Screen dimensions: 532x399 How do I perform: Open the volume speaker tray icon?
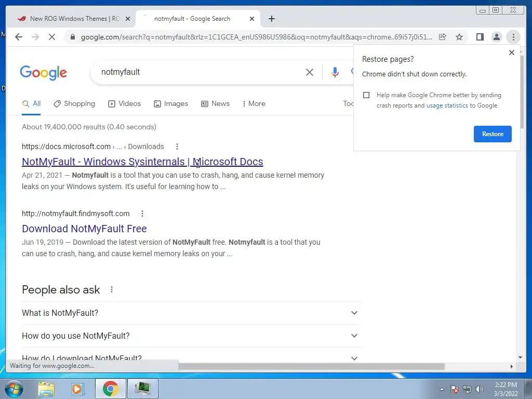pyautogui.click(x=480, y=390)
